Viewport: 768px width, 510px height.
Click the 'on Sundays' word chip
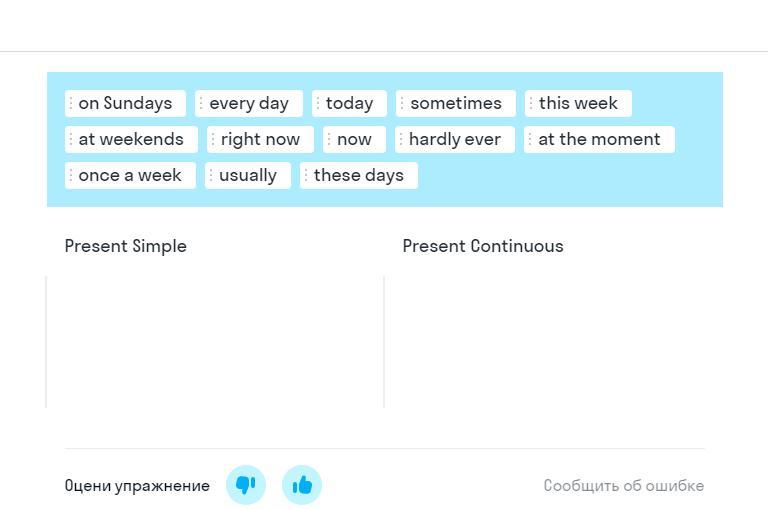pos(126,103)
